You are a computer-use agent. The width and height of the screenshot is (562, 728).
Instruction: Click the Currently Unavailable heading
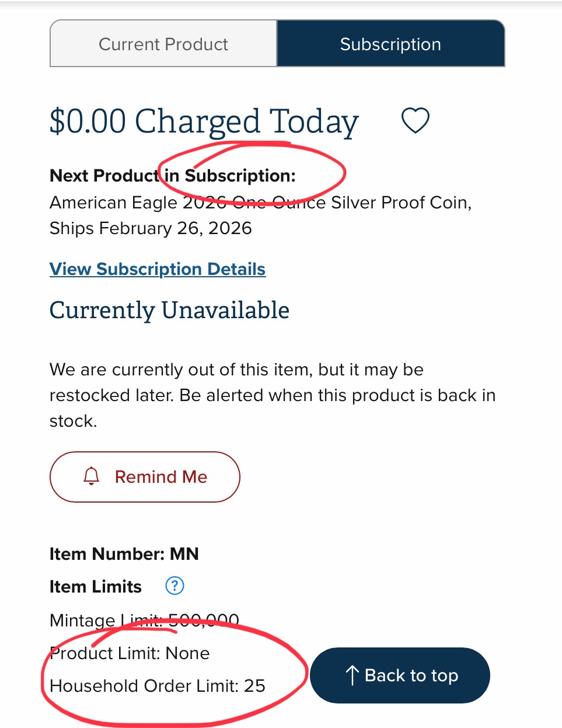[169, 310]
